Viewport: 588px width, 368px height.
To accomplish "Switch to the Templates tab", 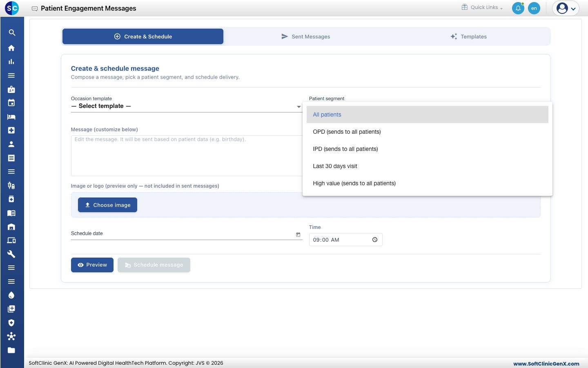I will click(x=468, y=36).
